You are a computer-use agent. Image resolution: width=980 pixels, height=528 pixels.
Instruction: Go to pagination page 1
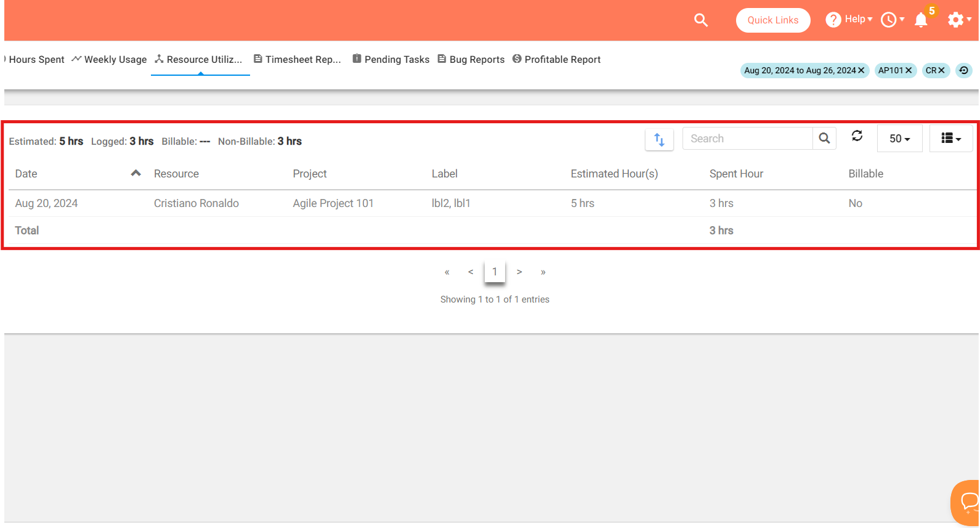pyautogui.click(x=495, y=272)
